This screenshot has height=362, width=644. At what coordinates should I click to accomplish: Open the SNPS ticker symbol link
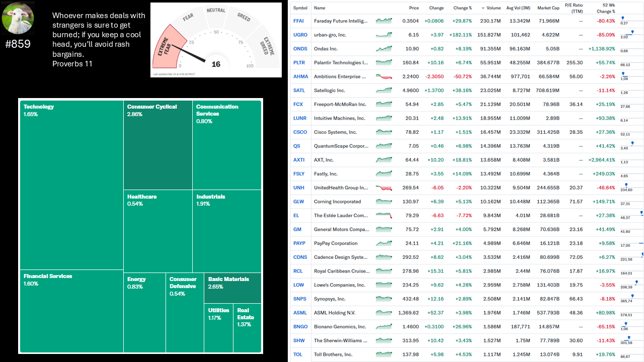(300, 299)
